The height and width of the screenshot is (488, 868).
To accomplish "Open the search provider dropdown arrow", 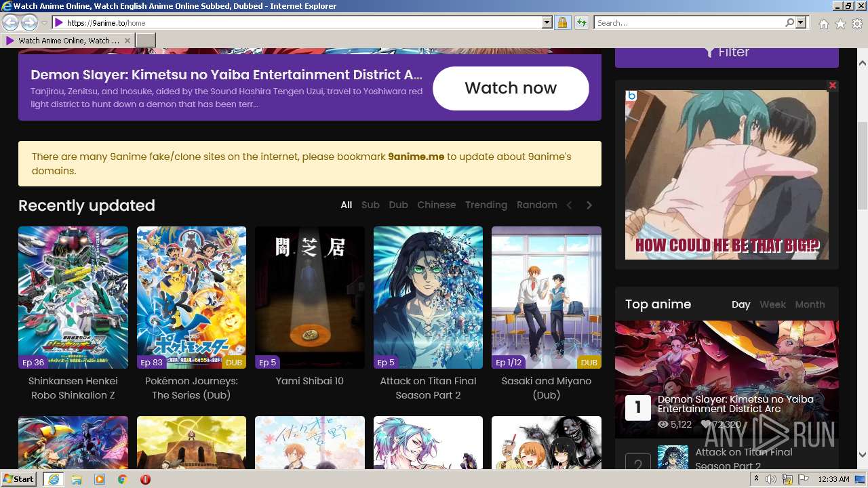I will coord(801,22).
